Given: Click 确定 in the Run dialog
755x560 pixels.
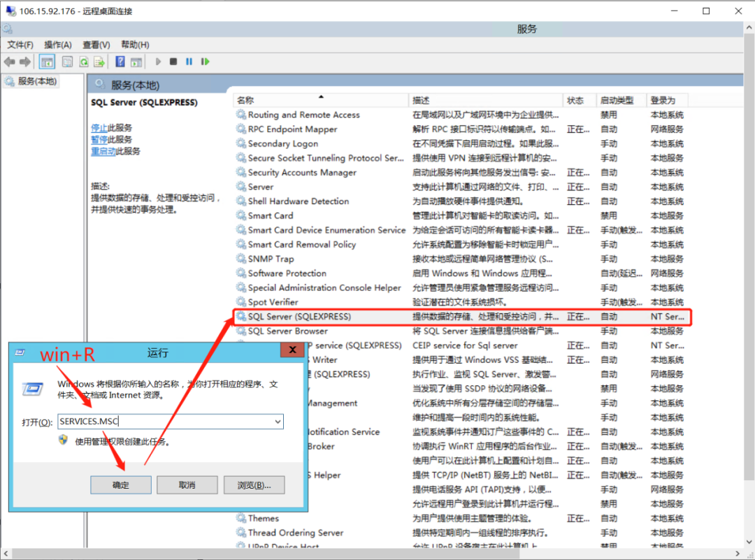Looking at the screenshot, I should click(x=121, y=485).
